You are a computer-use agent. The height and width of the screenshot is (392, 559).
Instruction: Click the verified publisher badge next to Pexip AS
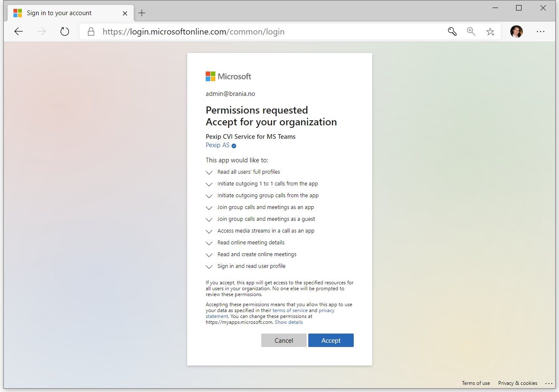pos(234,145)
